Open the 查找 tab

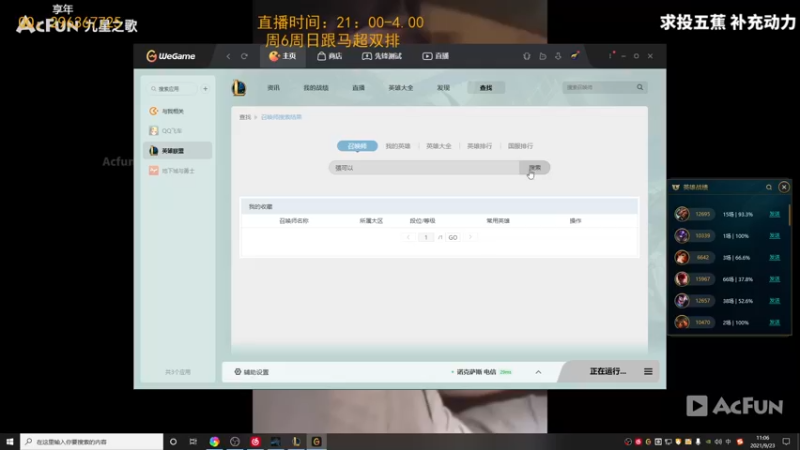click(486, 88)
